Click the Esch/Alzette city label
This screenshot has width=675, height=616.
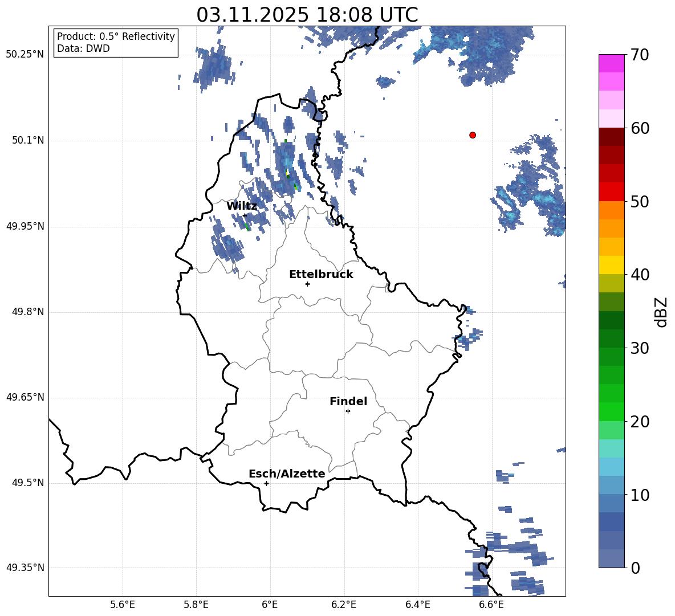click(x=287, y=474)
